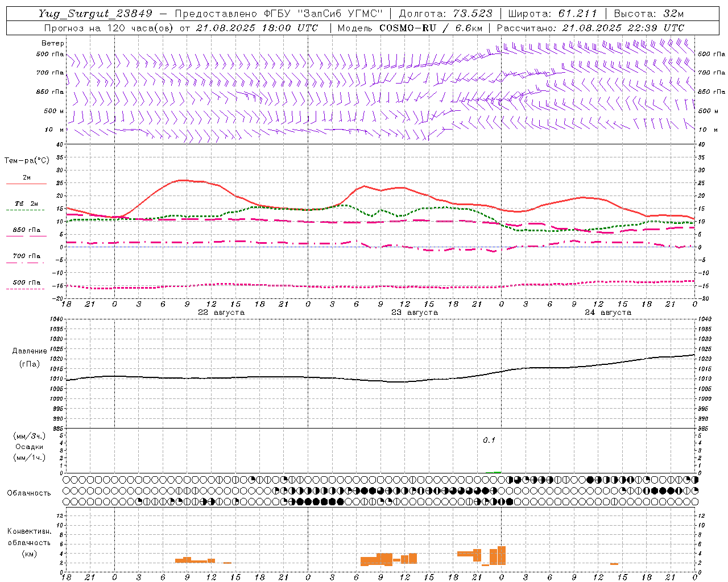This screenshot has width=728, height=582.
Task: Click the Облачность cloud cover label
Action: pos(29,493)
